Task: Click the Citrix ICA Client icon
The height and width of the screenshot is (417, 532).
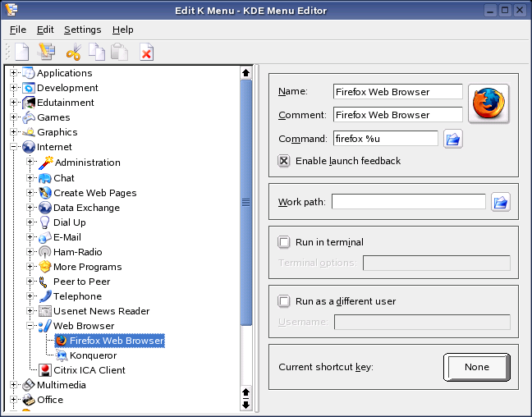Action: tap(45, 370)
